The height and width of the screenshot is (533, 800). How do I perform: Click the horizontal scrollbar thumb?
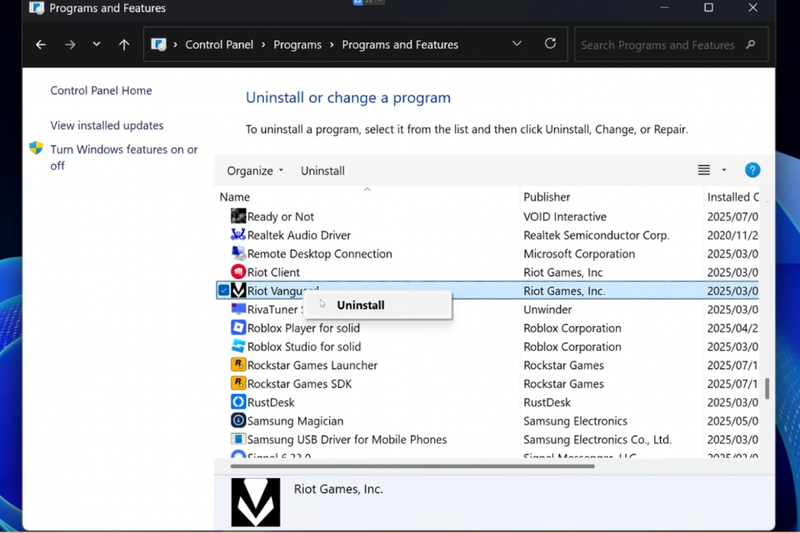pyautogui.click(x=412, y=466)
